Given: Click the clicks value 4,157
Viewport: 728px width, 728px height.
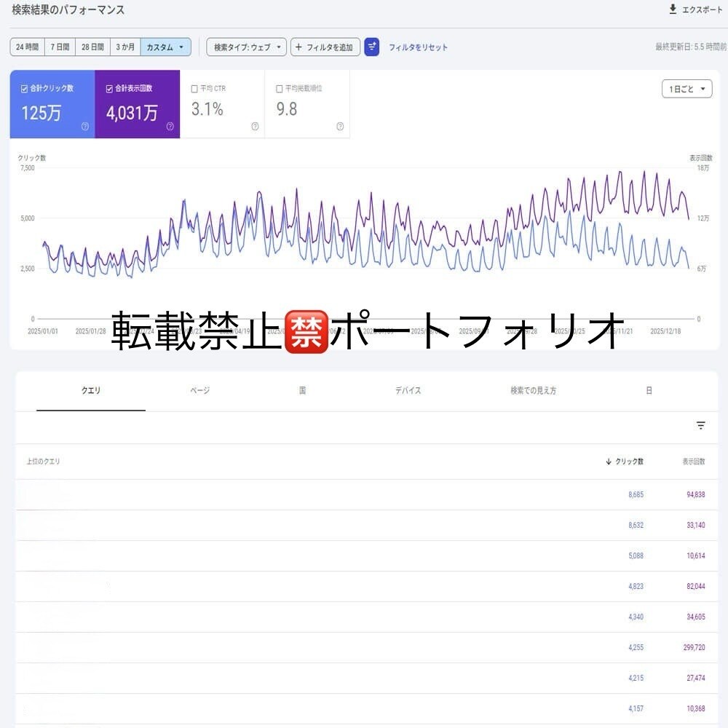Looking at the screenshot, I should [636, 708].
